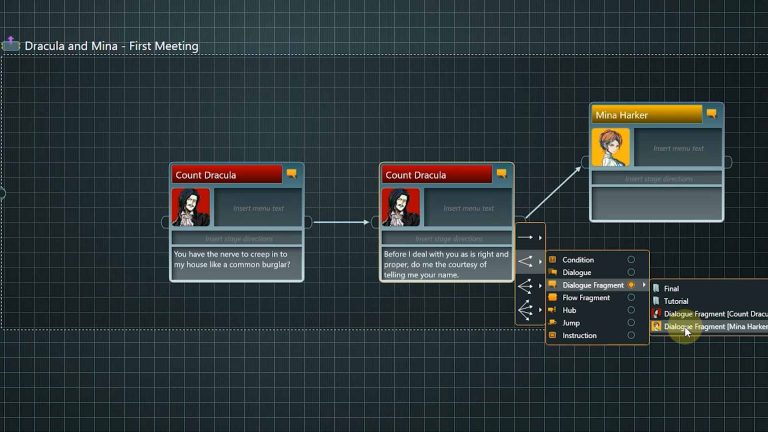Click the Dialogue node type icon
Image resolution: width=768 pixels, height=432 pixels.
(552, 272)
